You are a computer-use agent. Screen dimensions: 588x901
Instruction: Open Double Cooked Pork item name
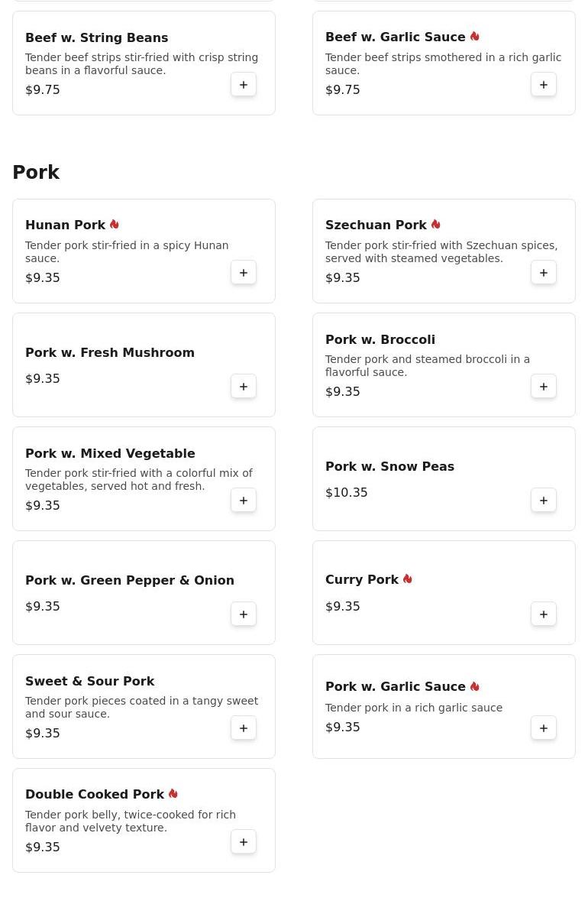click(x=95, y=794)
